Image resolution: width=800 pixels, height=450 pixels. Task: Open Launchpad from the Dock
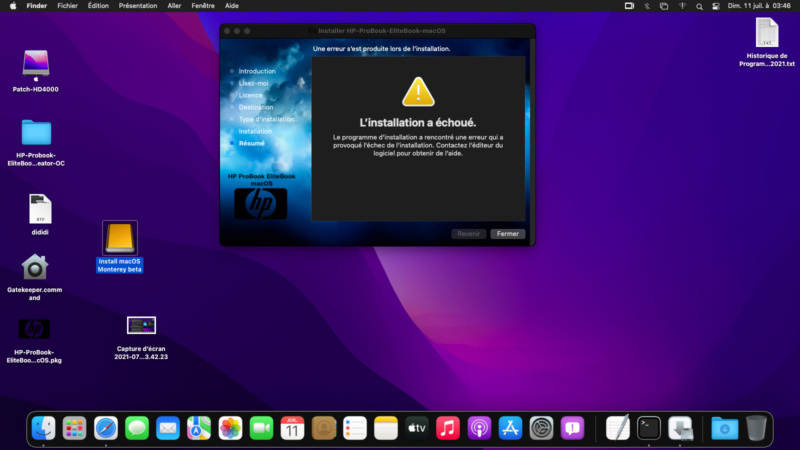pyautogui.click(x=74, y=428)
